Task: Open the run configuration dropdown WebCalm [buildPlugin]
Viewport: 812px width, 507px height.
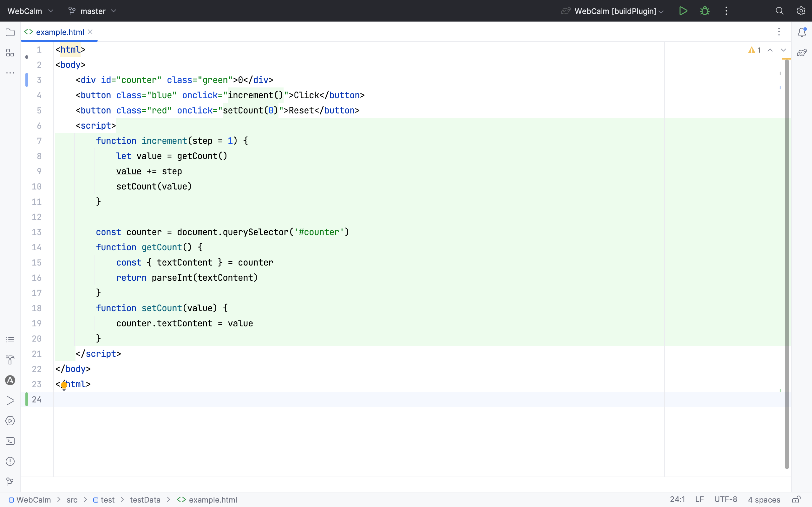Action: point(614,11)
